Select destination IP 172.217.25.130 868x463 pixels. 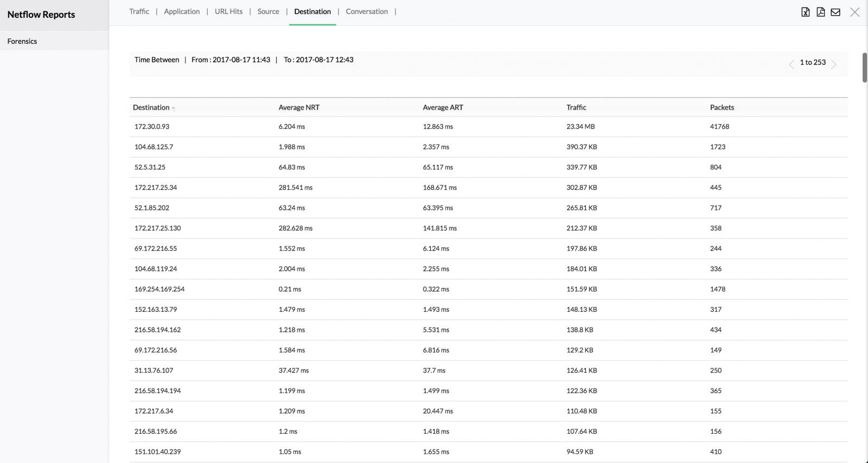(158, 228)
